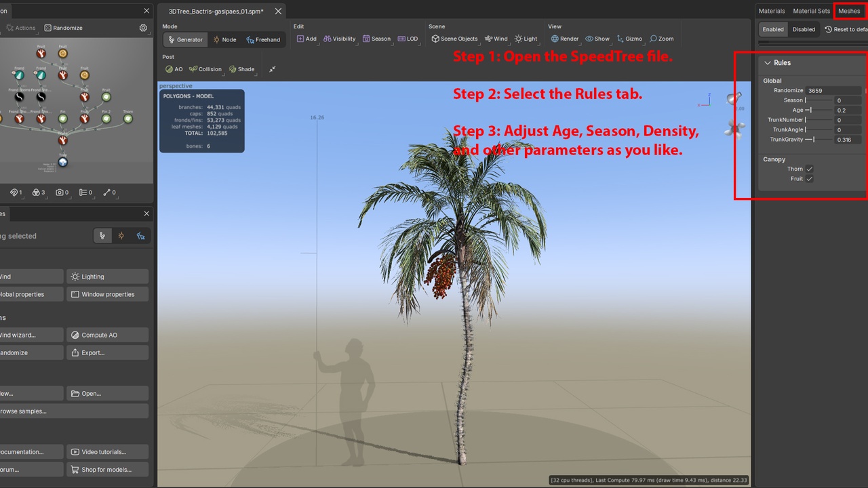Close the generation editor panel
868x488 pixels.
coord(146,11)
